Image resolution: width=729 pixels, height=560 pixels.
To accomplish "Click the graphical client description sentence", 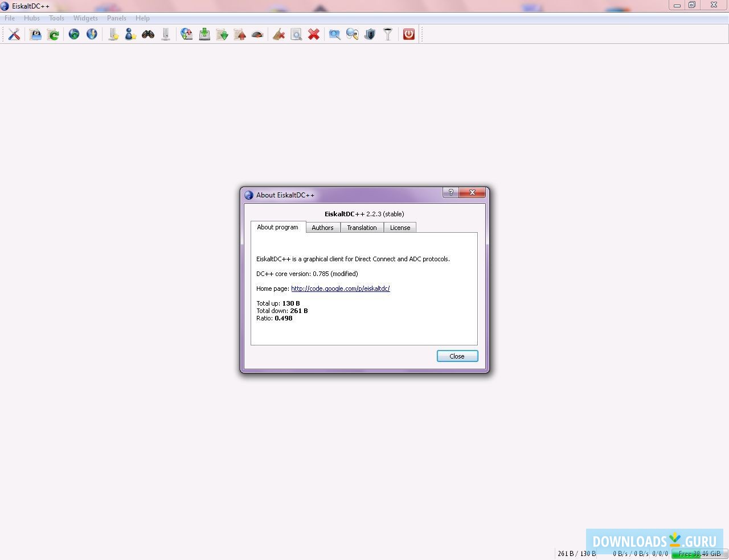I will [x=353, y=259].
